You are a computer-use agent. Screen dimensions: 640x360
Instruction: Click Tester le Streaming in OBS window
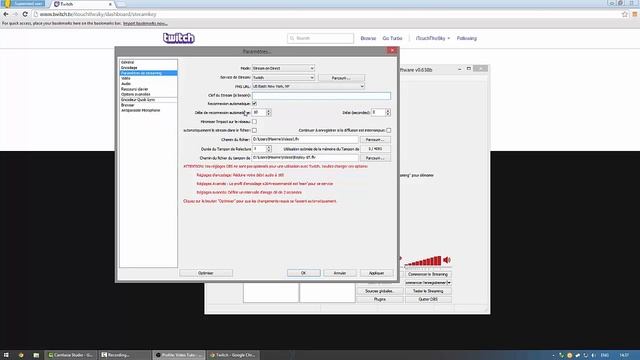point(428,291)
